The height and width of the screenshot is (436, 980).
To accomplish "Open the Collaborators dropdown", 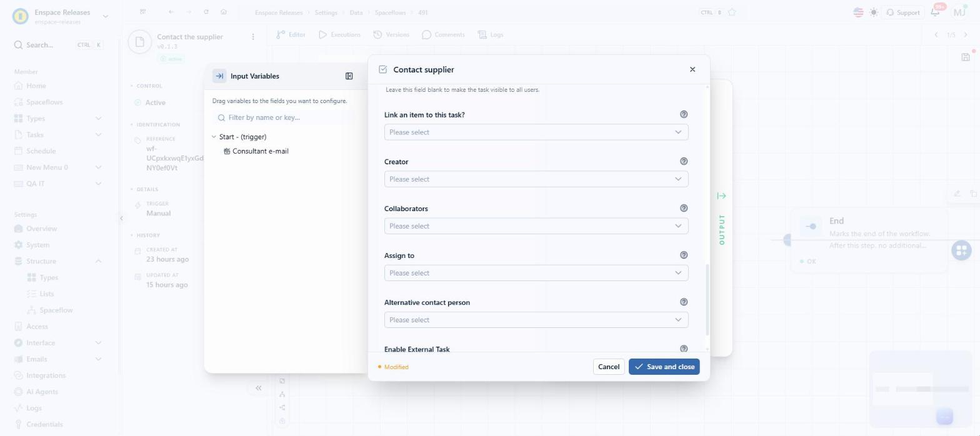I will 536,225.
